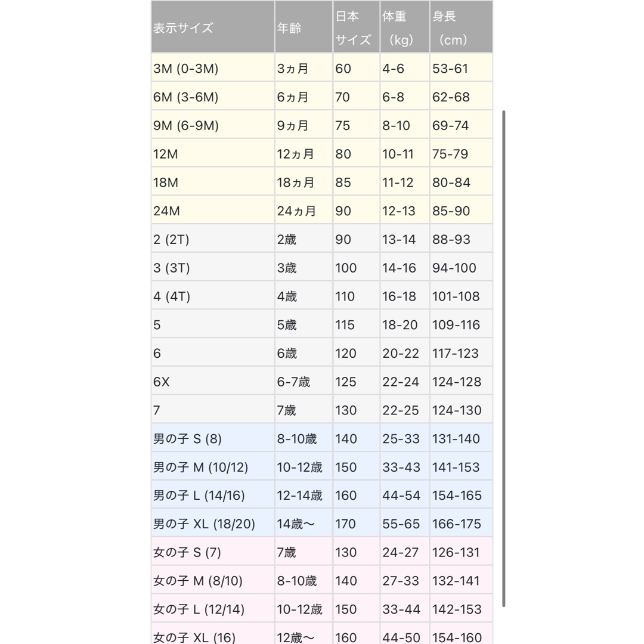Viewport: 644px width, 644px height.
Task: Click the 24M size cell
Action: (x=213, y=210)
